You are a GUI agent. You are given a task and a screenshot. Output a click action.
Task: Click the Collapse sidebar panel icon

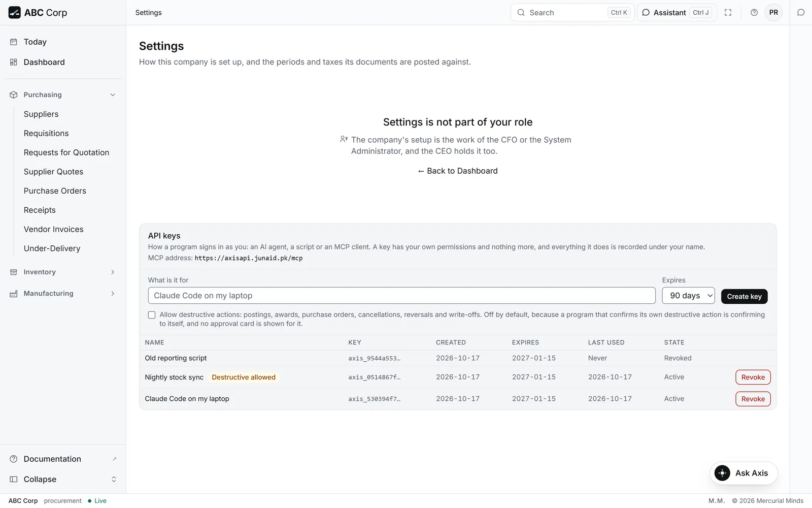pos(14,480)
